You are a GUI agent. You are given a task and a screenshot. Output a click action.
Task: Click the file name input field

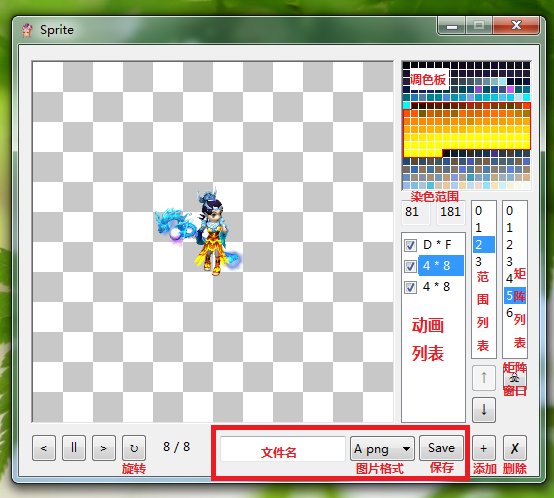point(283,449)
